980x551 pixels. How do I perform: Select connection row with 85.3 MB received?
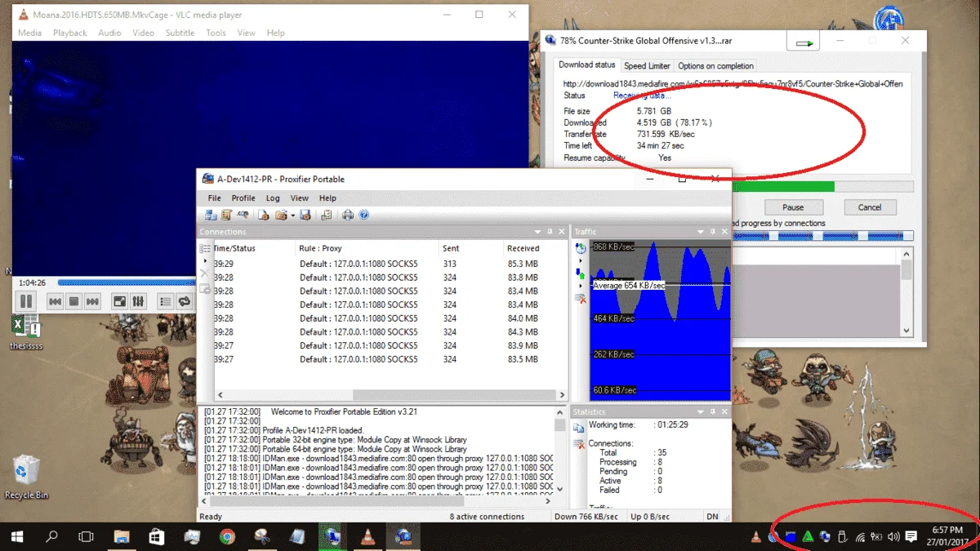390,264
